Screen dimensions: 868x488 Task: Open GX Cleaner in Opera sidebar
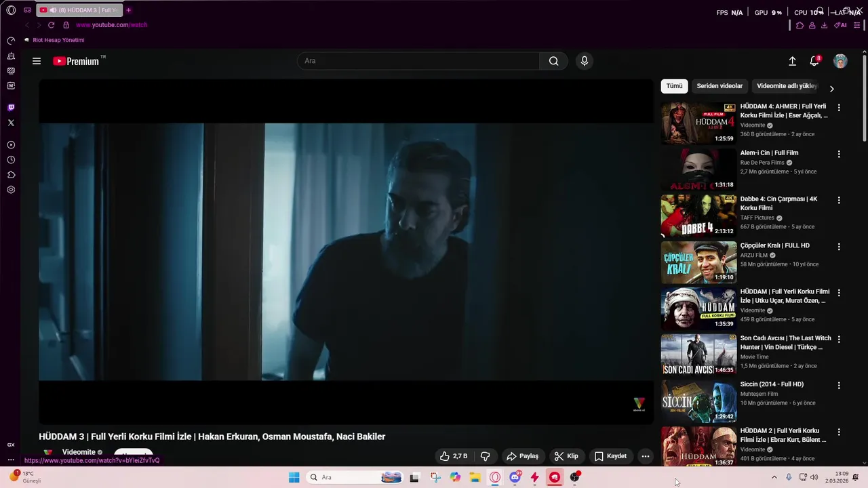coord(11,56)
